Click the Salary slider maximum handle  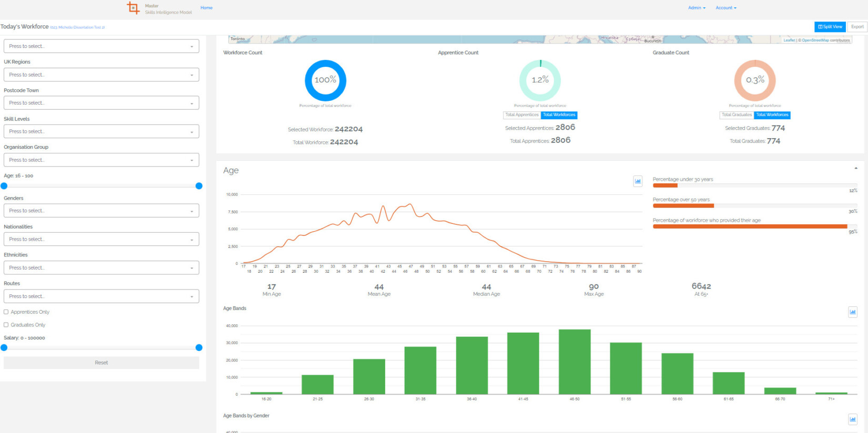[199, 348]
